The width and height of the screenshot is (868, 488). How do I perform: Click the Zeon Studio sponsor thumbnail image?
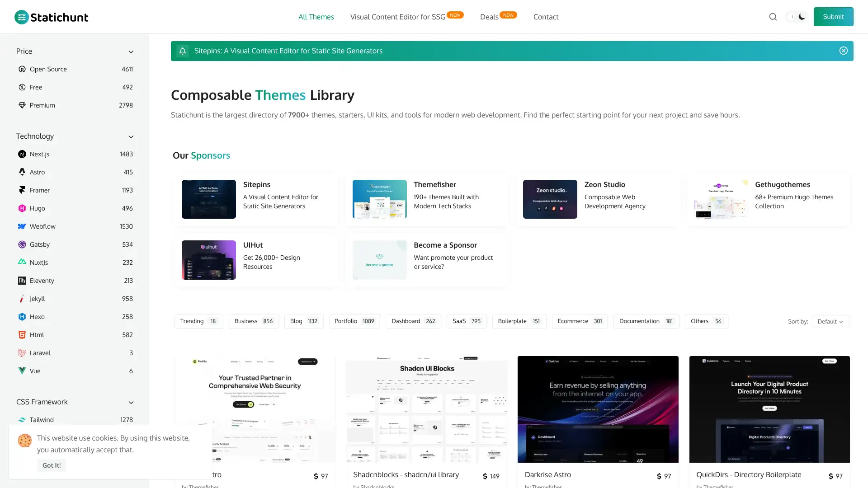click(x=550, y=199)
